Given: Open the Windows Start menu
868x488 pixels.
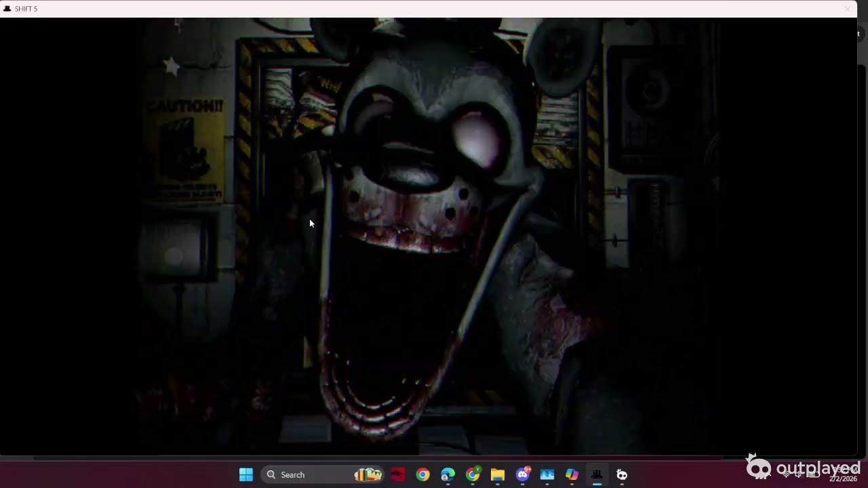Looking at the screenshot, I should coord(246,474).
